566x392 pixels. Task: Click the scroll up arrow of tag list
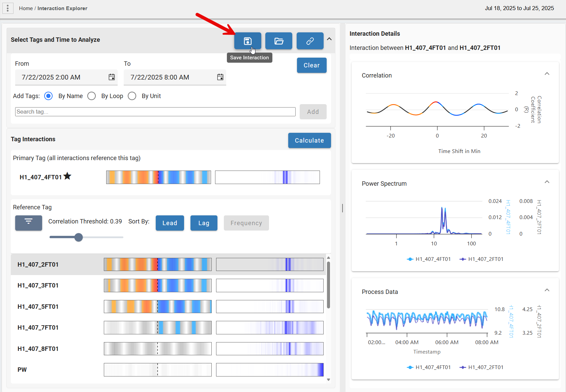coord(328,258)
